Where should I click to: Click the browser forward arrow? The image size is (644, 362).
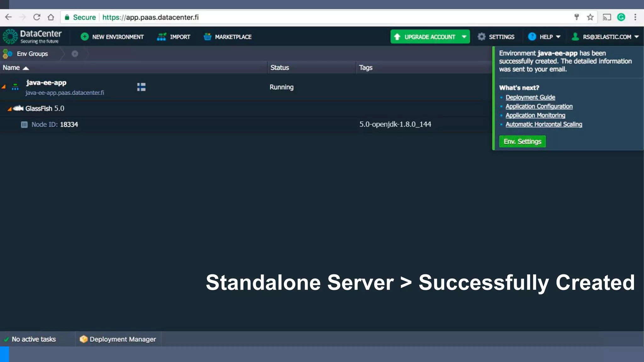23,17
